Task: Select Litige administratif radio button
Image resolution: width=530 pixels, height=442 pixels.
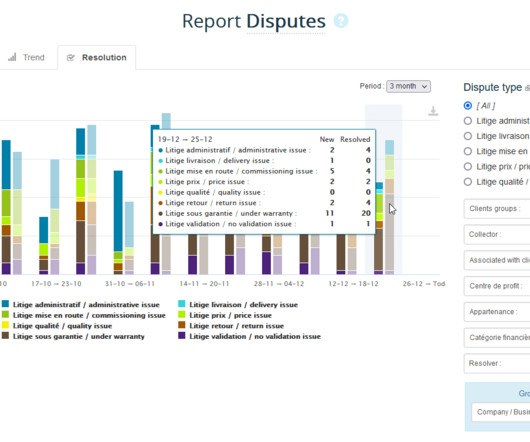Action: [x=468, y=121]
